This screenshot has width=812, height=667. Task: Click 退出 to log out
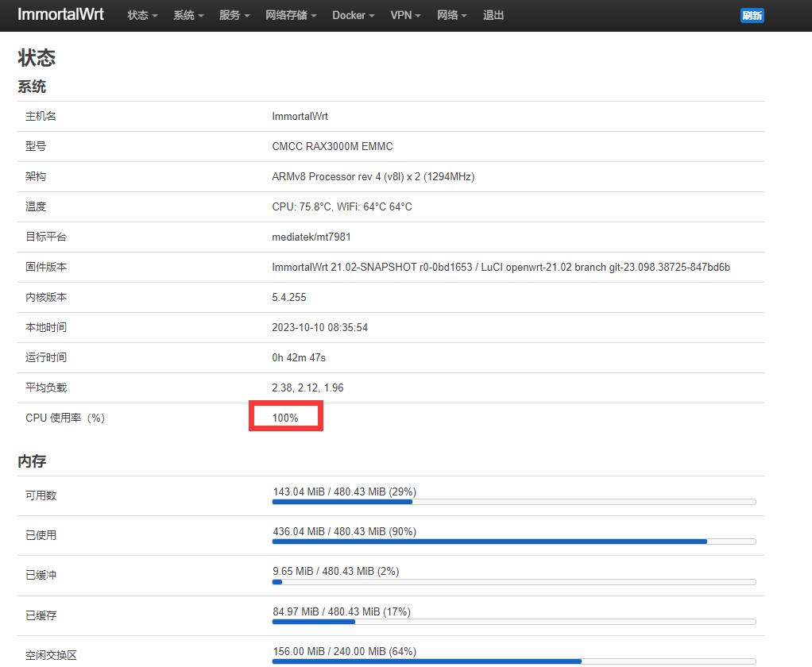[x=493, y=16]
